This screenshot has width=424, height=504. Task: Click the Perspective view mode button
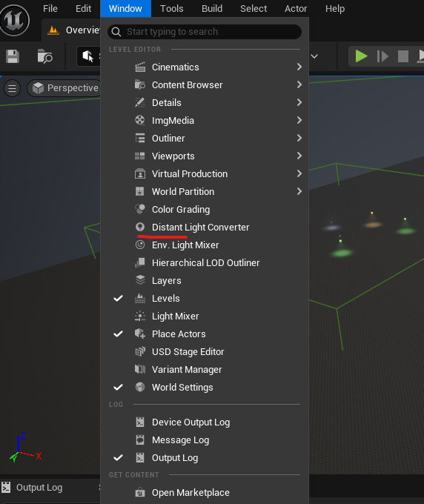(x=64, y=88)
